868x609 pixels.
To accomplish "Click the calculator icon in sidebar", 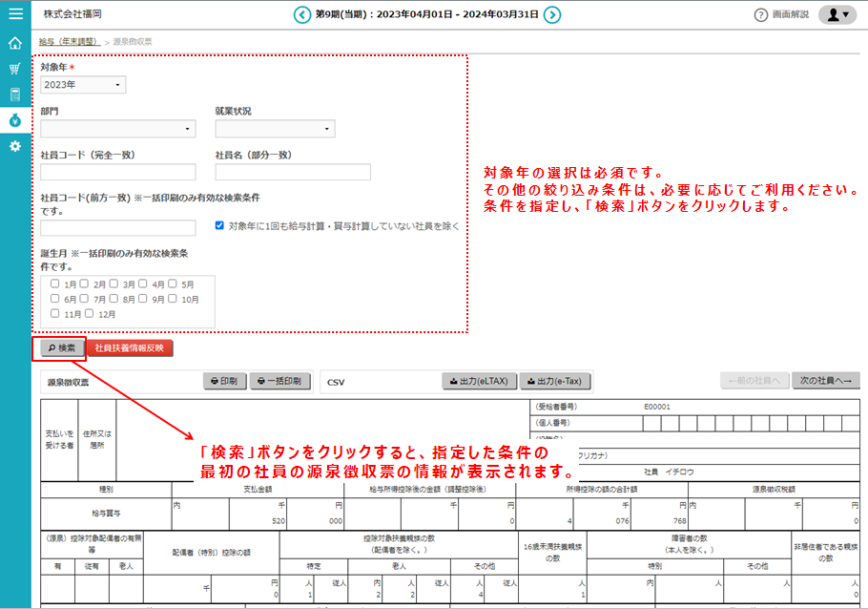I will (x=15, y=94).
